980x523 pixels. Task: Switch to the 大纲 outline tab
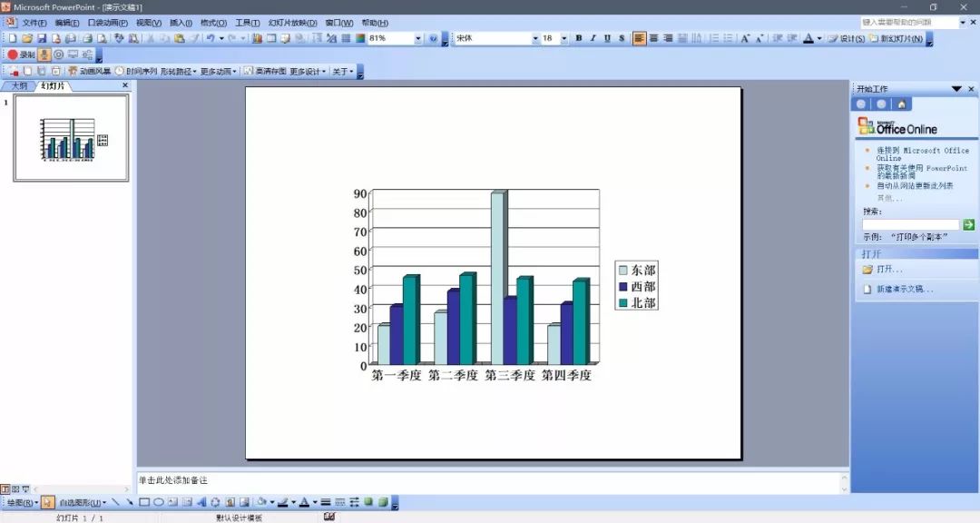click(19, 85)
